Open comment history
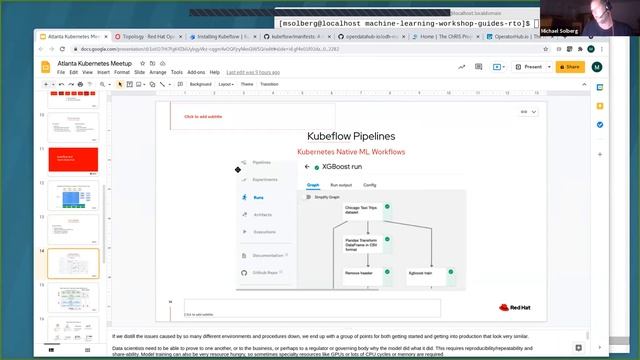The height and width of the screenshot is (360, 640). pos(478,67)
